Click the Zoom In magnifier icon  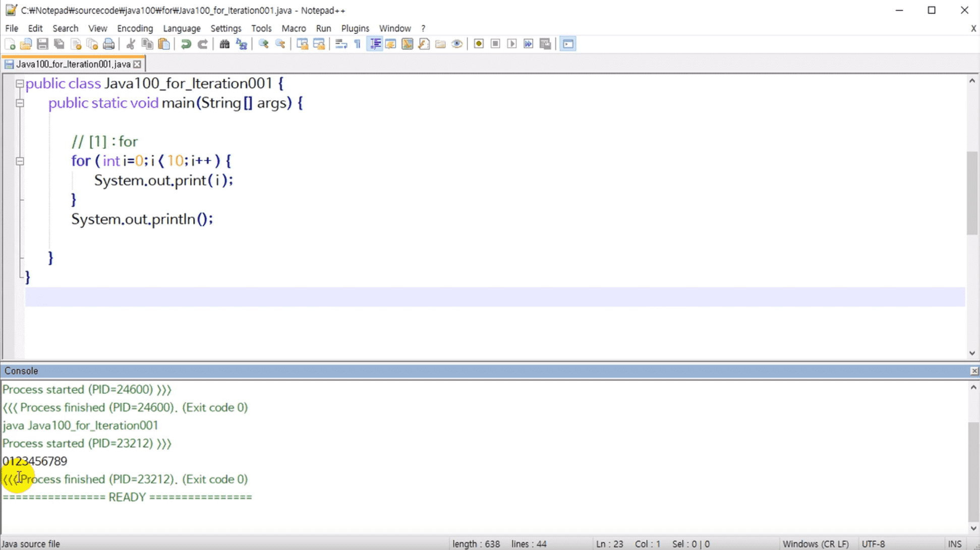click(263, 44)
